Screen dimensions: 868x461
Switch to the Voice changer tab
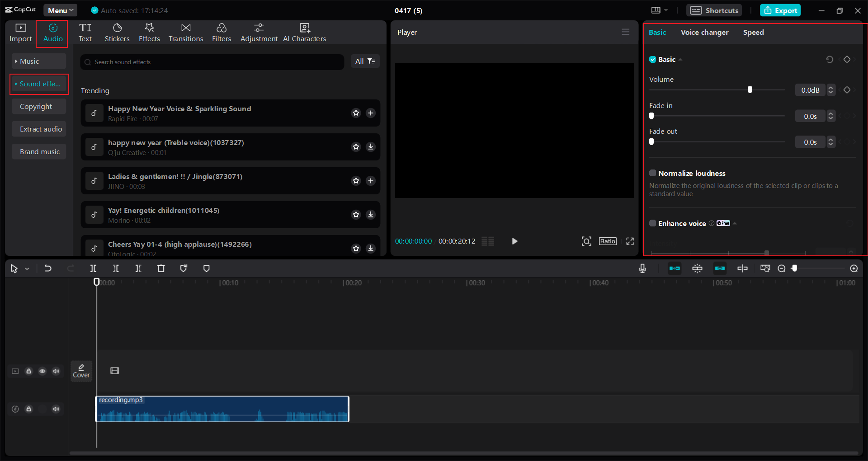[704, 32]
